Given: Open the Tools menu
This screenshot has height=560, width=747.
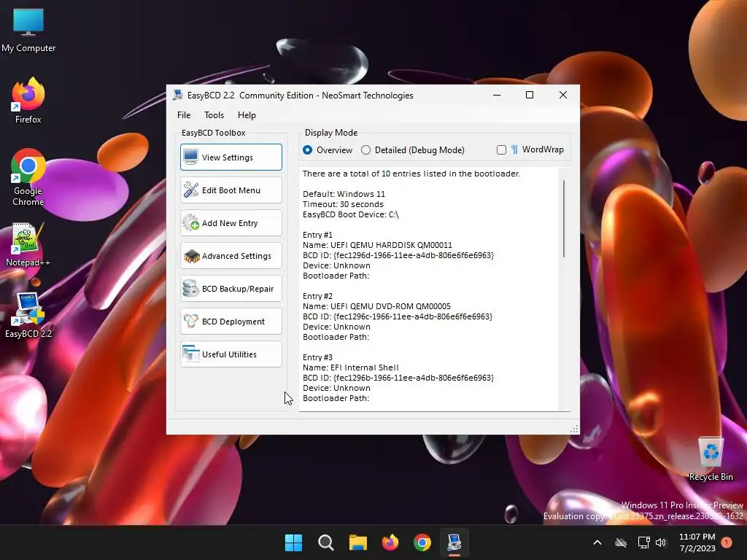Looking at the screenshot, I should tap(214, 114).
